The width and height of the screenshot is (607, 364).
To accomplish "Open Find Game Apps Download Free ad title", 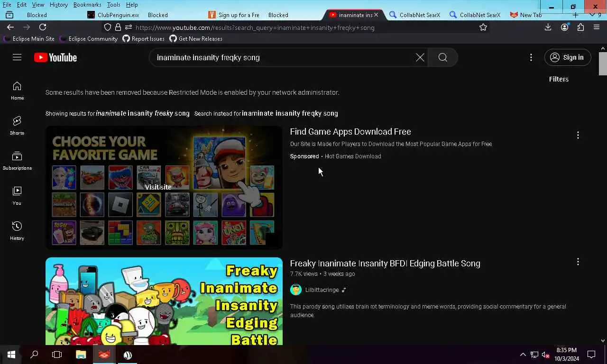I will coord(350,132).
